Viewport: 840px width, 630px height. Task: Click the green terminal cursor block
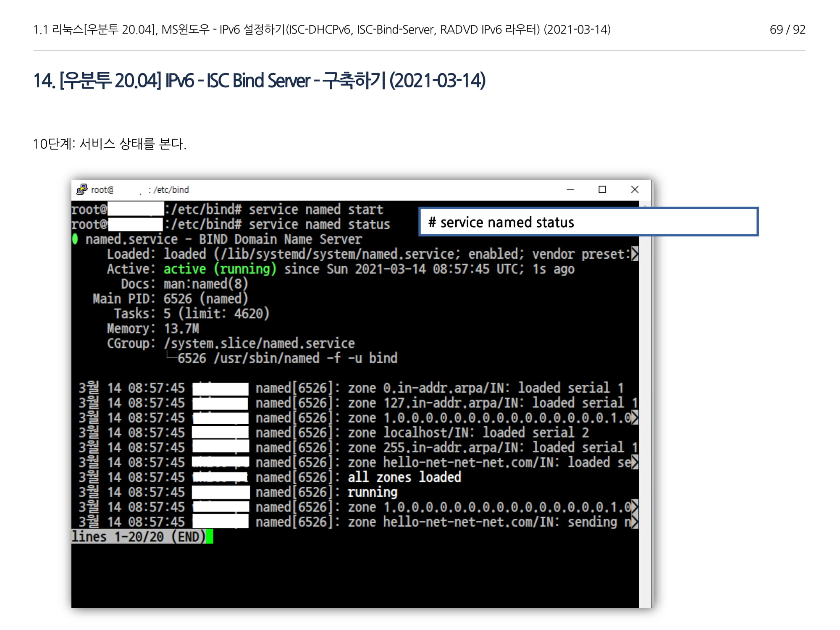point(210,537)
